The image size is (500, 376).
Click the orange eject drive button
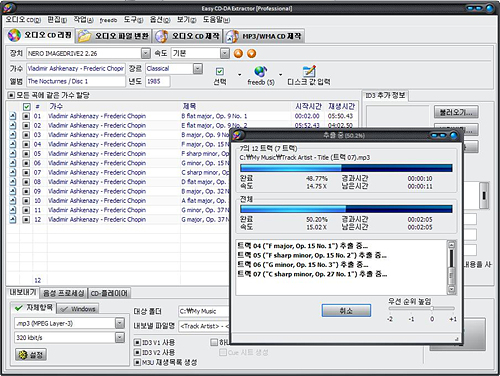click(238, 53)
